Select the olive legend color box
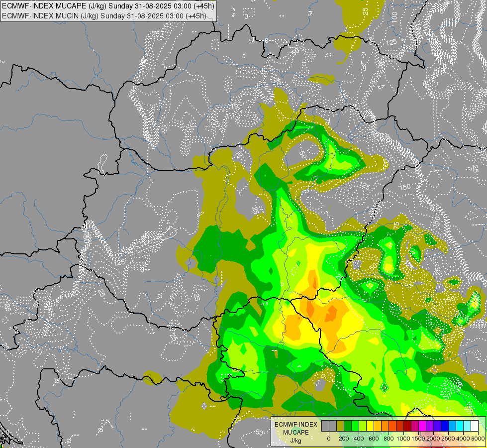This screenshot has width=487, height=448. point(340,426)
